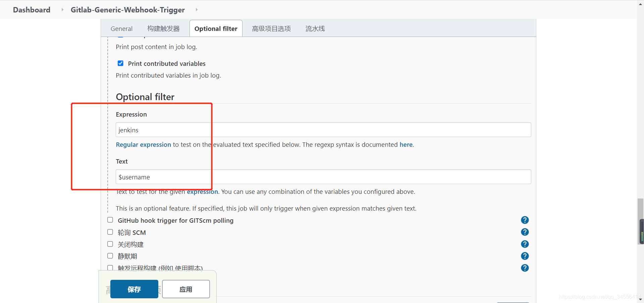Expand breadcrumb arrow after Gitlab-Generic-Webhook-Trigger
Image resolution: width=644 pixels, height=303 pixels.
[197, 10]
